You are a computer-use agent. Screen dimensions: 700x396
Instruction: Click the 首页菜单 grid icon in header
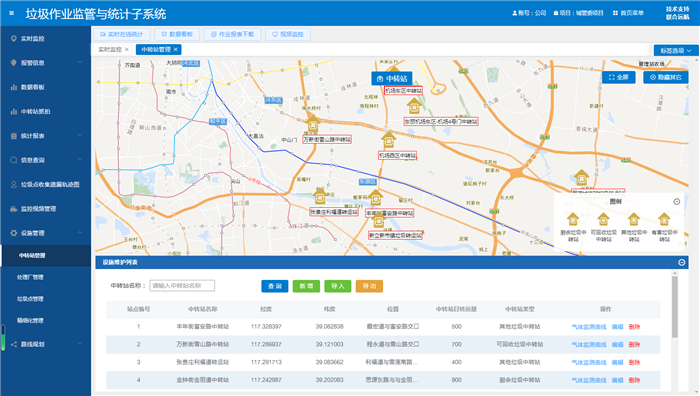[x=615, y=13]
